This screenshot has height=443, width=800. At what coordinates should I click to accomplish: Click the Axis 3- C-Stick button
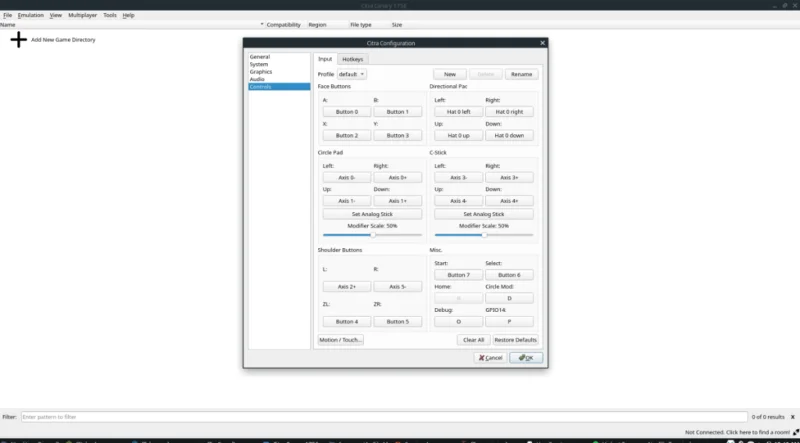[459, 178]
